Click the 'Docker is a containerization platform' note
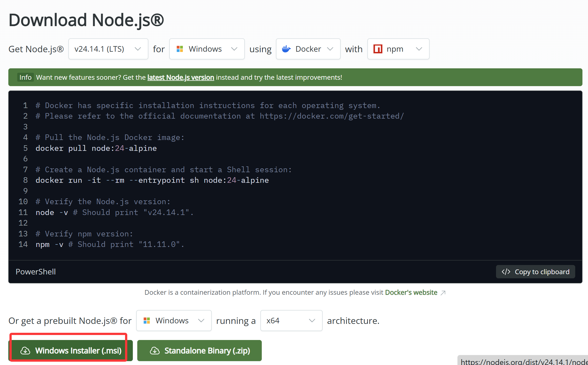Image resolution: width=588 pixels, height=365 pixels. tap(264, 292)
